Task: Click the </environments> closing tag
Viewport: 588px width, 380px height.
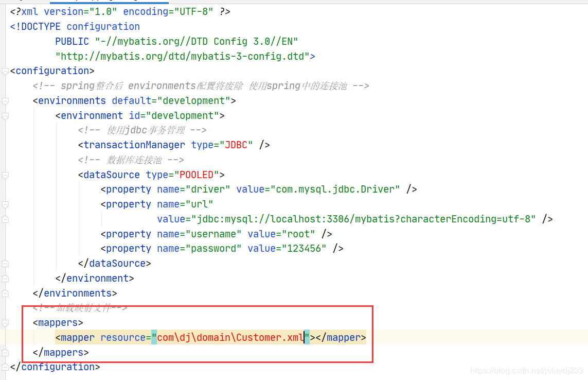Action: (75, 293)
